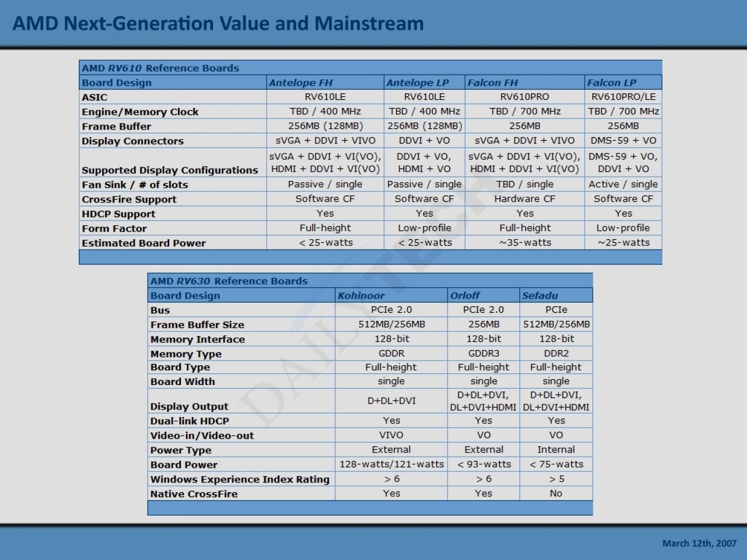The width and height of the screenshot is (747, 560).
Task: Click the Supported Display Configurations row label
Action: pyautogui.click(x=170, y=170)
